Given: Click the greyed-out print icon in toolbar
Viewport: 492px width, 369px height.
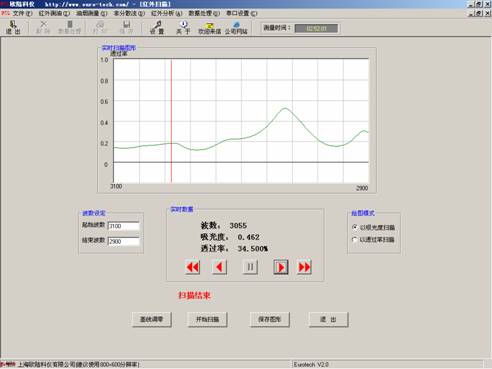Looking at the screenshot, I should pyautogui.click(x=100, y=27).
